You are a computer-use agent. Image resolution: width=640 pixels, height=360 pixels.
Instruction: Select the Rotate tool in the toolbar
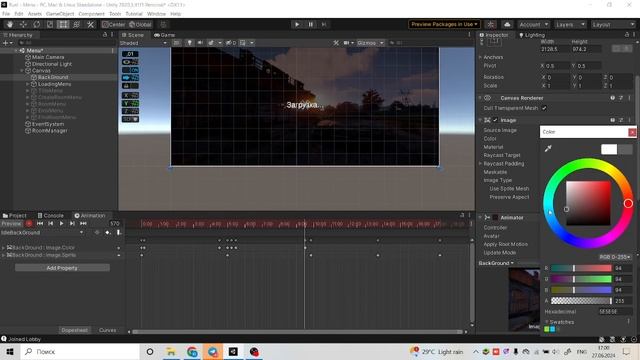coord(37,24)
